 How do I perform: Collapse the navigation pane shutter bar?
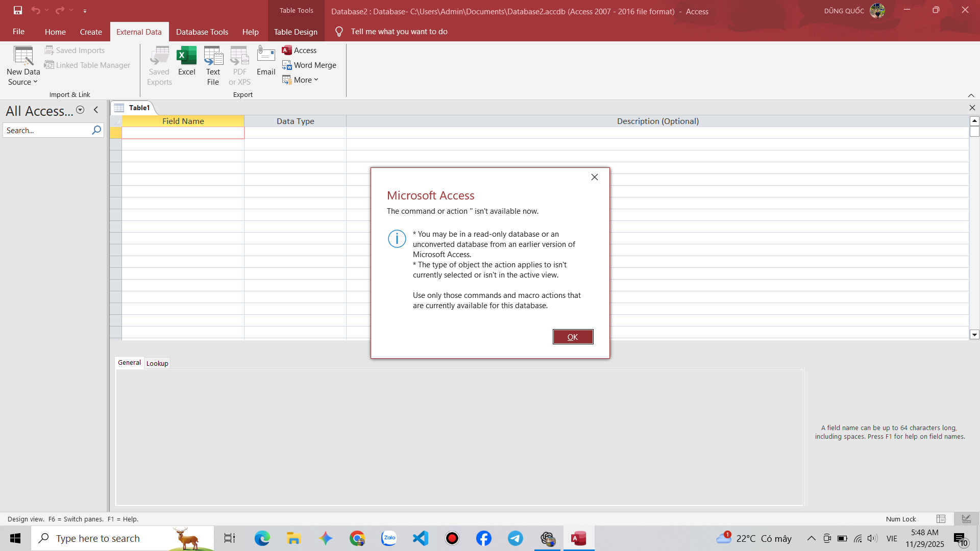pyautogui.click(x=96, y=110)
